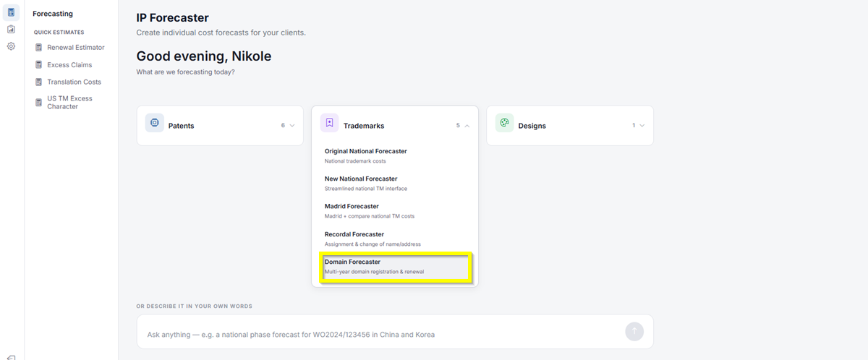The height and width of the screenshot is (360, 868).
Task: Click the calculator icon beside Translation Costs
Action: (x=39, y=82)
